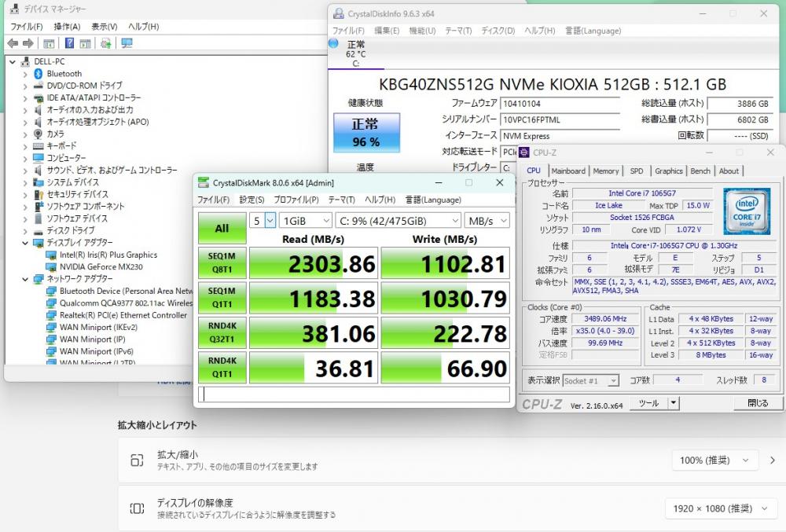This screenshot has height=532, width=786.
Task: Collapse the ネットワーク アダプター node
Action: pyautogui.click(x=25, y=279)
